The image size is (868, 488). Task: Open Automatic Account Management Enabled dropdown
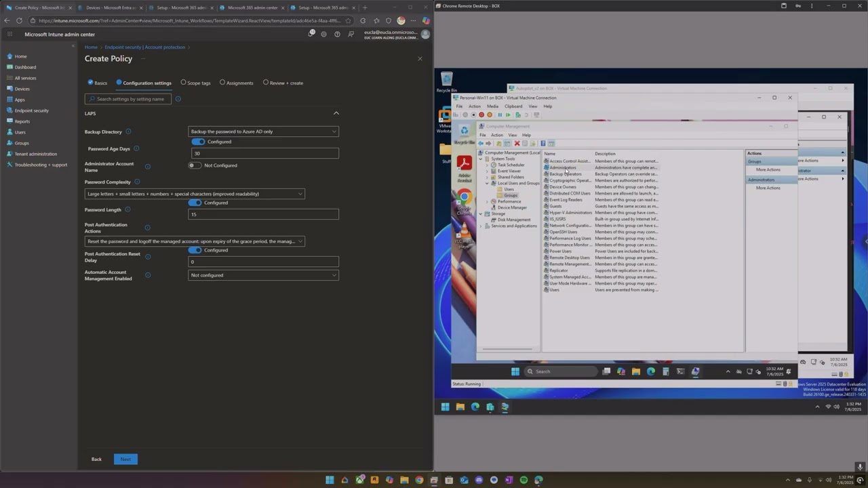[x=263, y=275]
